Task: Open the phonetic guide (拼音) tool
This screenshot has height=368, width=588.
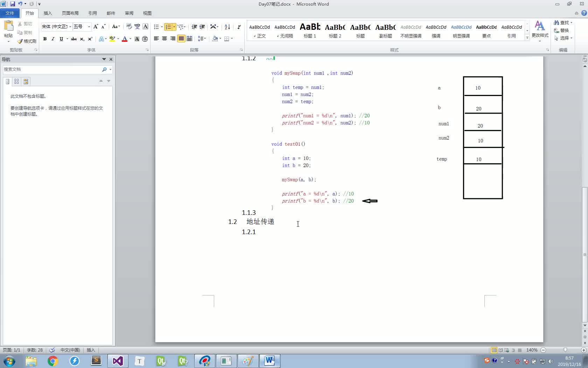Action: (137, 27)
